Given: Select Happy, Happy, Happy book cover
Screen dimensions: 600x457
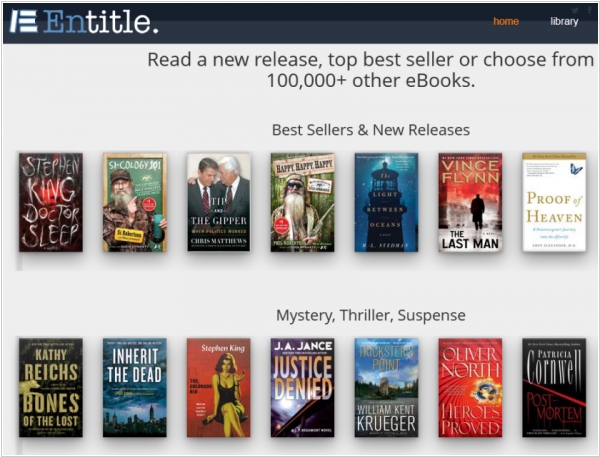Looking at the screenshot, I should (x=302, y=202).
